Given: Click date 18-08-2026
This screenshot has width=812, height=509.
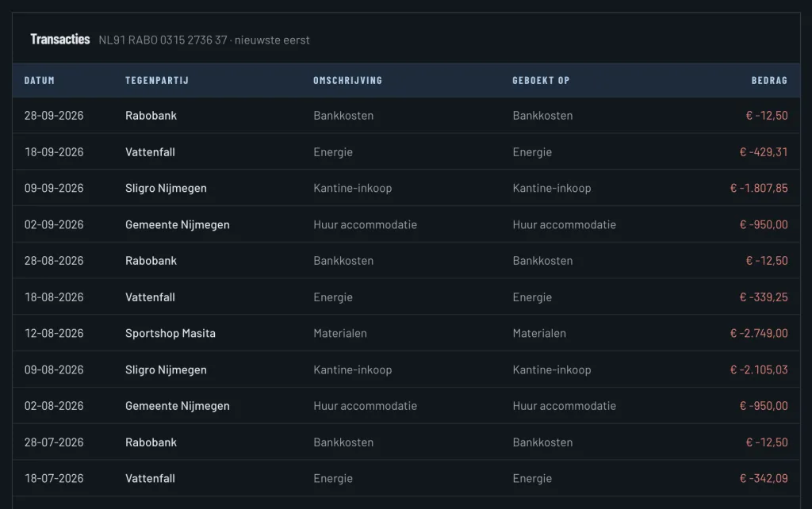Looking at the screenshot, I should (x=54, y=297).
